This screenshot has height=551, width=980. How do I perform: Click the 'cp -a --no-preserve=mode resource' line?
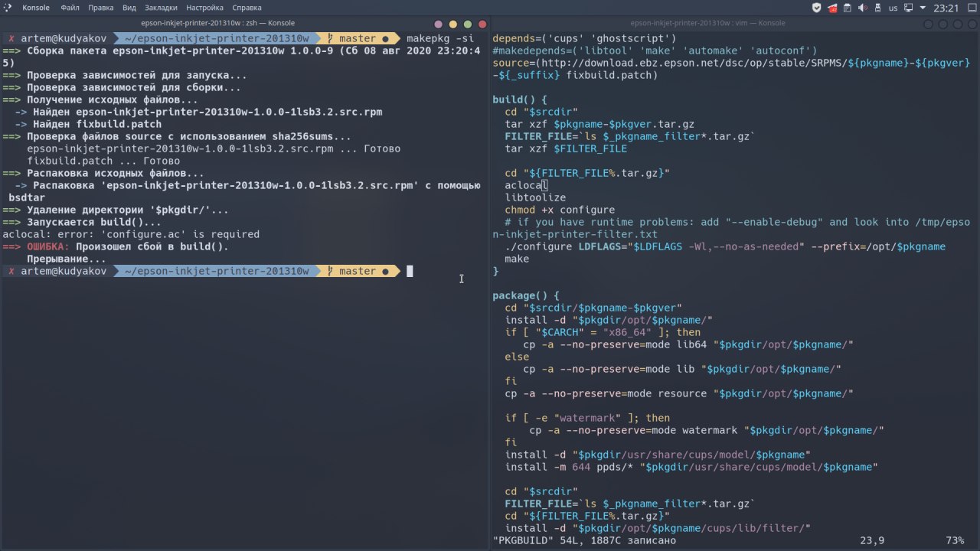[679, 393]
